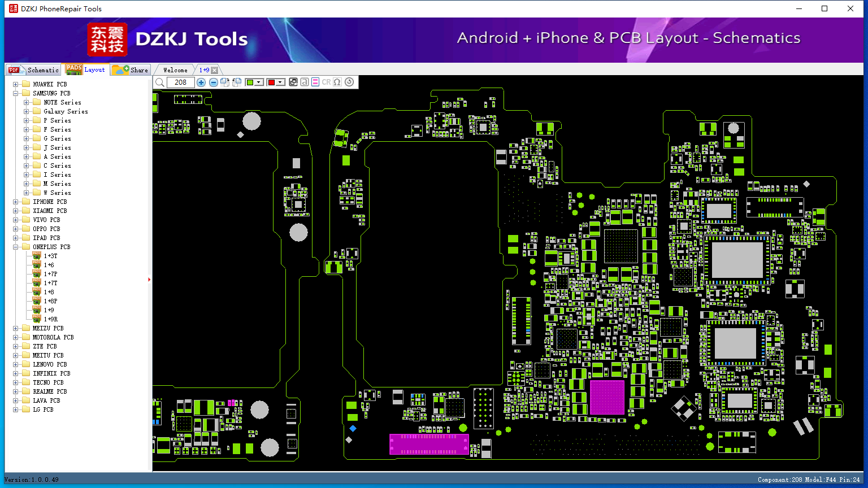This screenshot has height=488, width=868.
Task: Toggle the pink lines display icon
Action: (x=315, y=82)
